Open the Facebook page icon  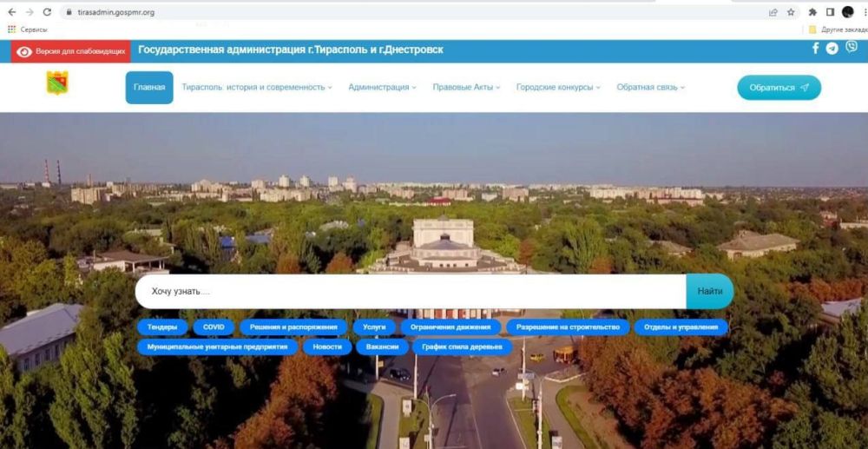[815, 49]
